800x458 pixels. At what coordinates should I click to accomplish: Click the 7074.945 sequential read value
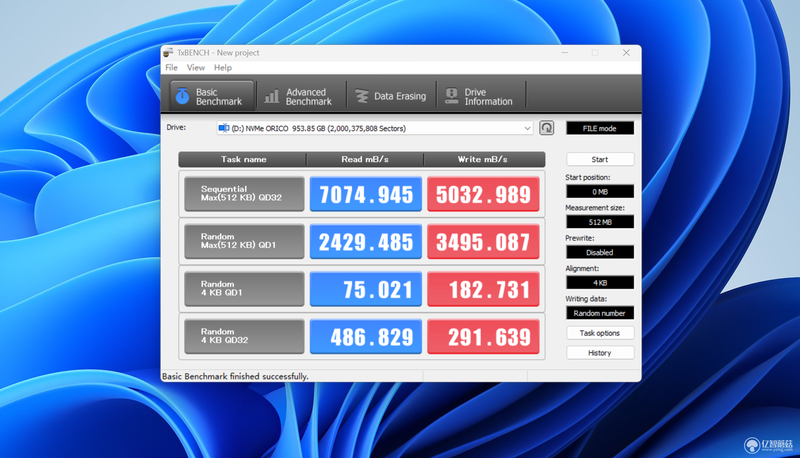(x=366, y=194)
